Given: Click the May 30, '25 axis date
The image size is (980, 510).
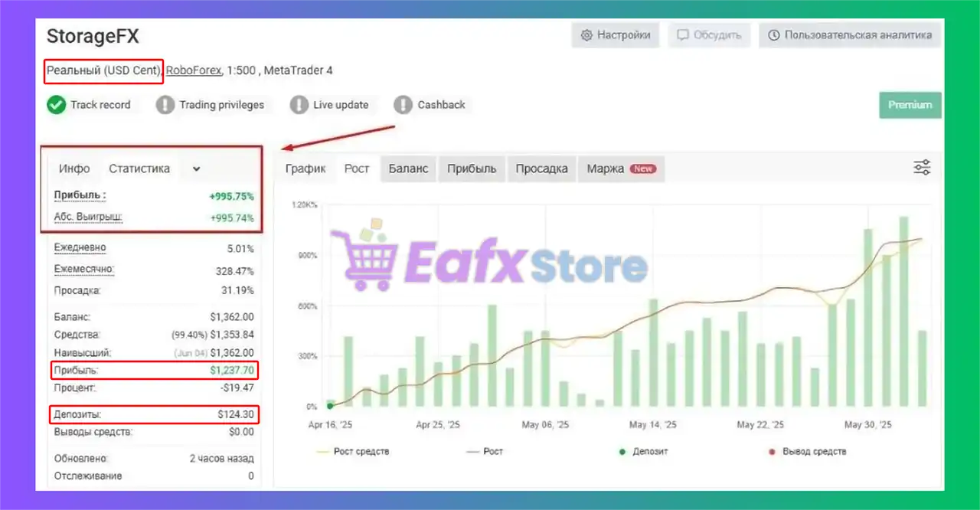Looking at the screenshot, I should pyautogui.click(x=867, y=425).
